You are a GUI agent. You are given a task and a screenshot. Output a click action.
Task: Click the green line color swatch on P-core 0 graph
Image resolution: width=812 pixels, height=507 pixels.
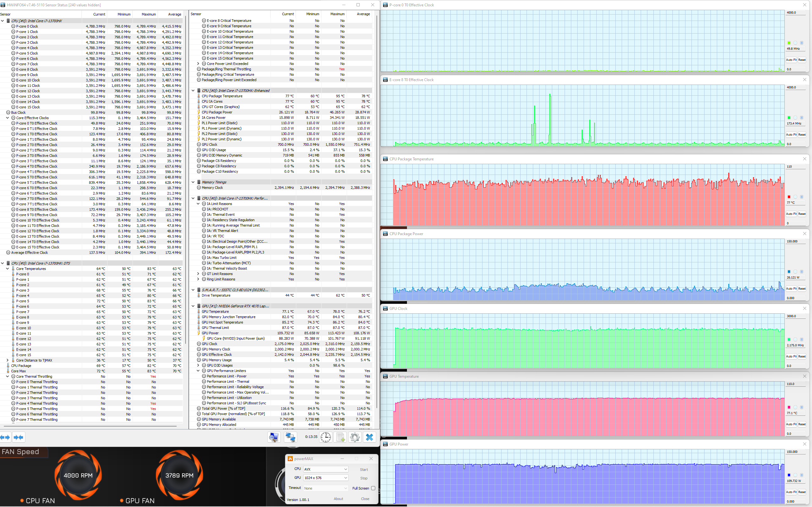click(789, 43)
